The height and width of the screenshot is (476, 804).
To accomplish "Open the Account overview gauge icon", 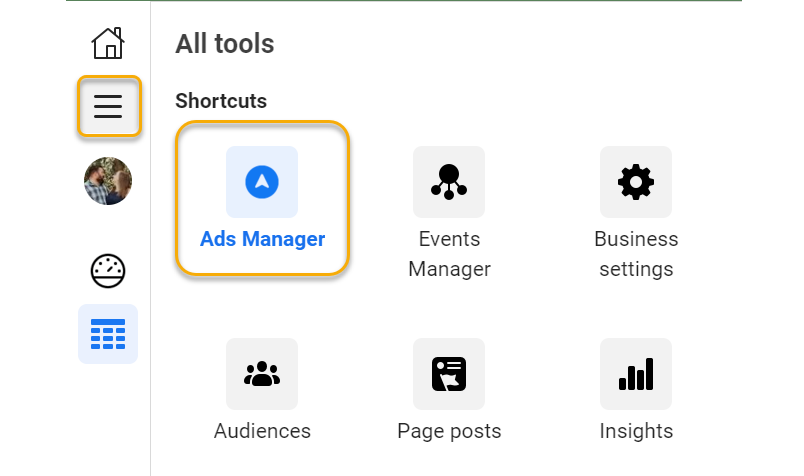I will click(x=108, y=271).
